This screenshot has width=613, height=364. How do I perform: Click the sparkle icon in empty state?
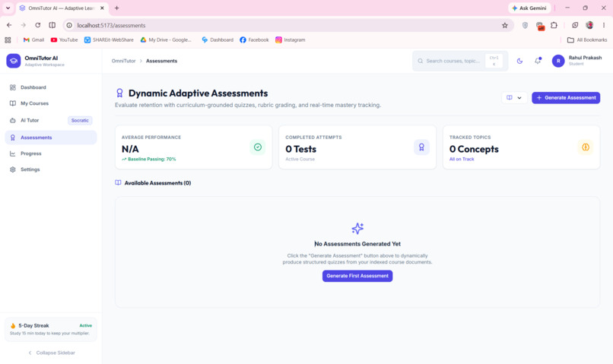pyautogui.click(x=357, y=228)
